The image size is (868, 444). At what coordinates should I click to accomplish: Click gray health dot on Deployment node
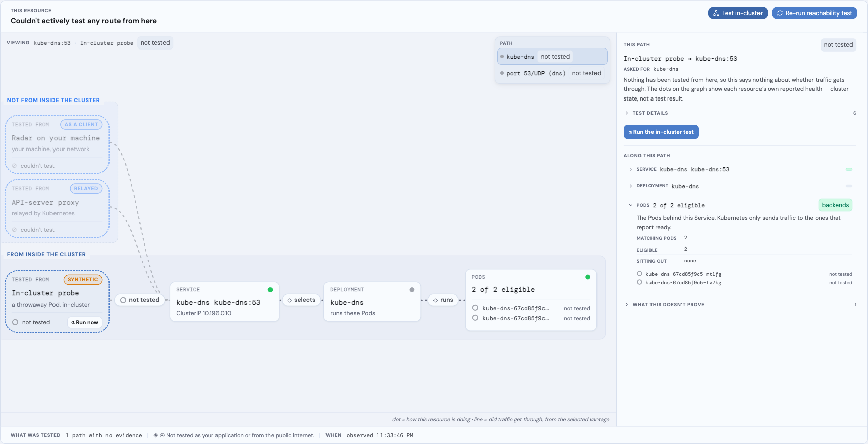[x=412, y=290]
